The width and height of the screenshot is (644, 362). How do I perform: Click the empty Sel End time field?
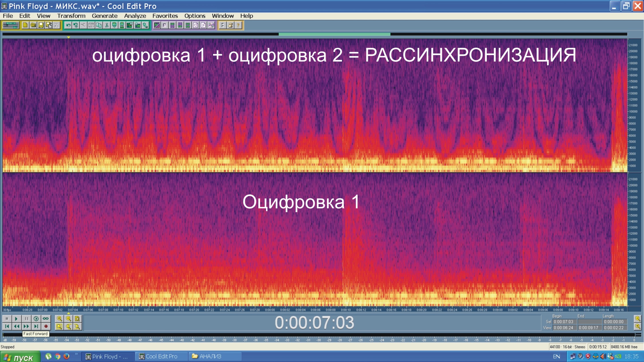point(590,322)
